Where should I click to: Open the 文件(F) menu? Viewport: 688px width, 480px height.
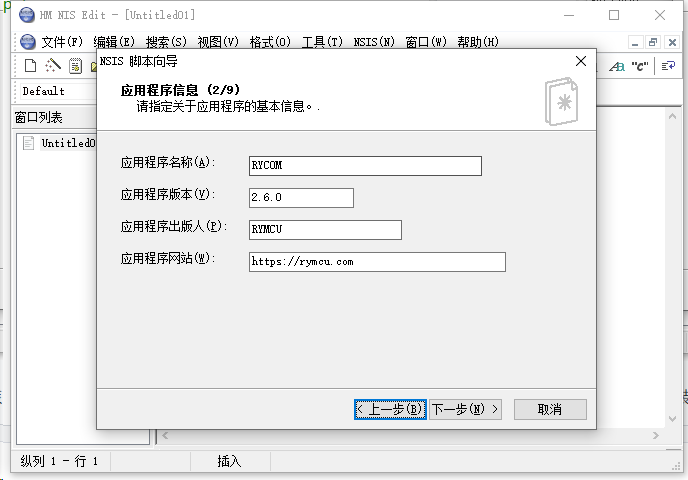coord(62,42)
